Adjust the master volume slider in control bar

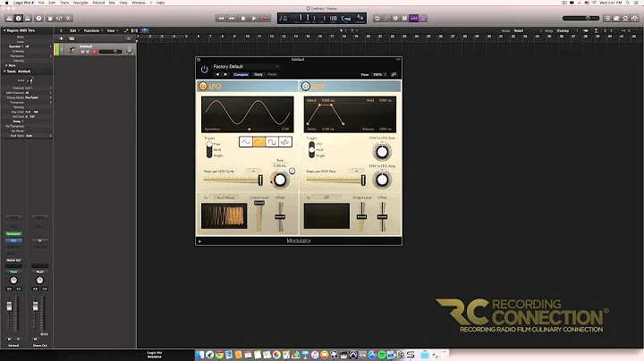[580, 18]
